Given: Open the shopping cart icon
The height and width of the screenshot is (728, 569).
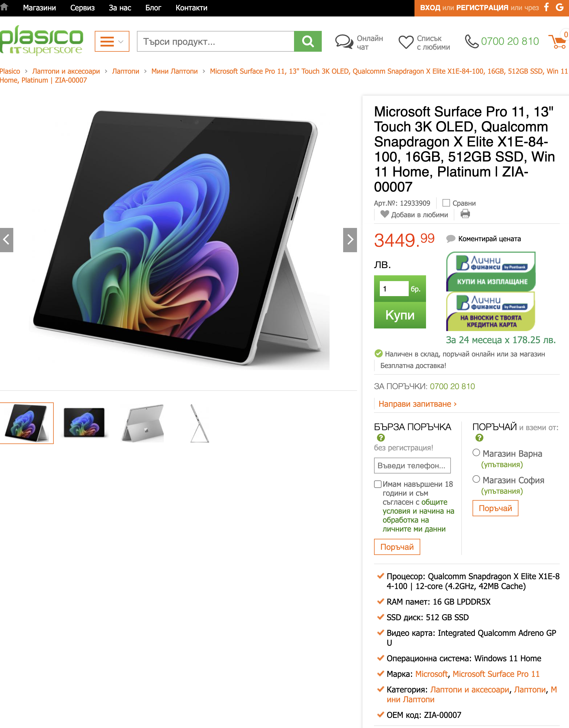Looking at the screenshot, I should [558, 42].
